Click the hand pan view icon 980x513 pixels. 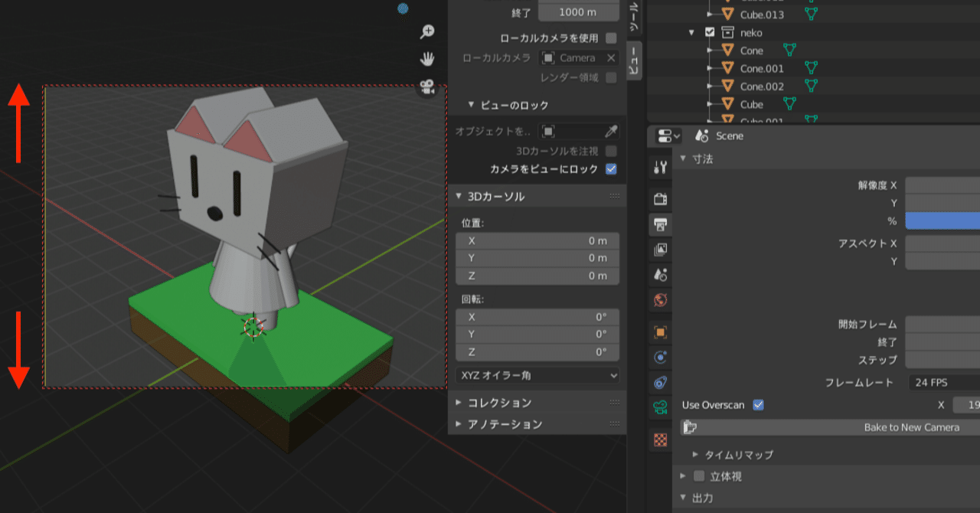[427, 59]
